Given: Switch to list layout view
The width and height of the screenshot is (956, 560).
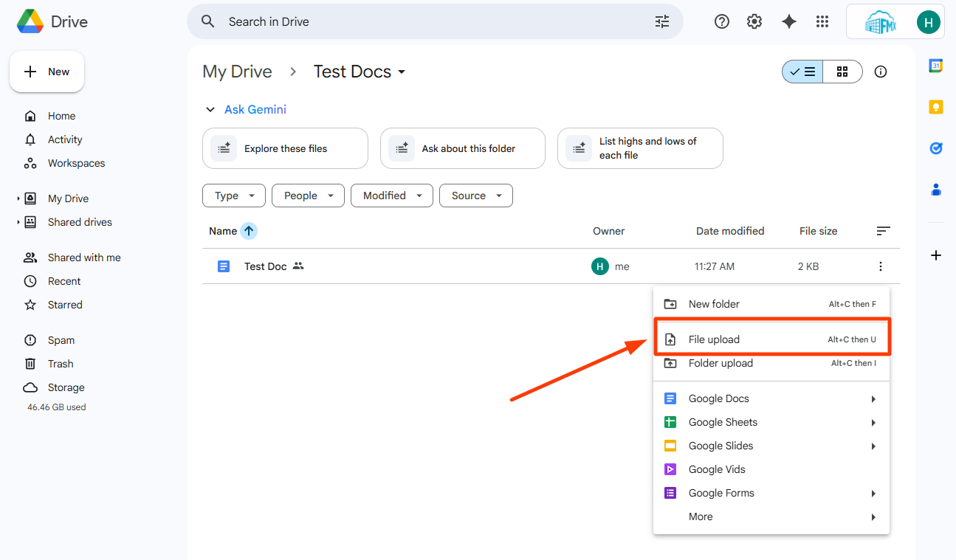Looking at the screenshot, I should tap(802, 72).
